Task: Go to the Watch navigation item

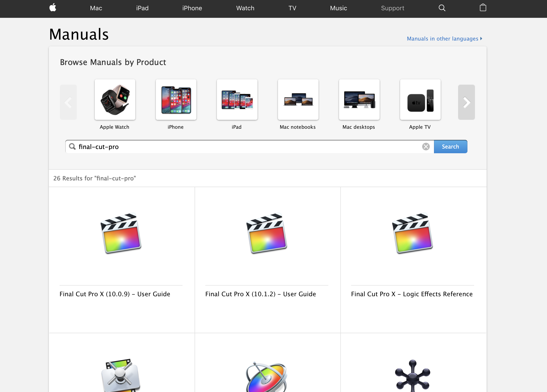Action: click(x=245, y=8)
